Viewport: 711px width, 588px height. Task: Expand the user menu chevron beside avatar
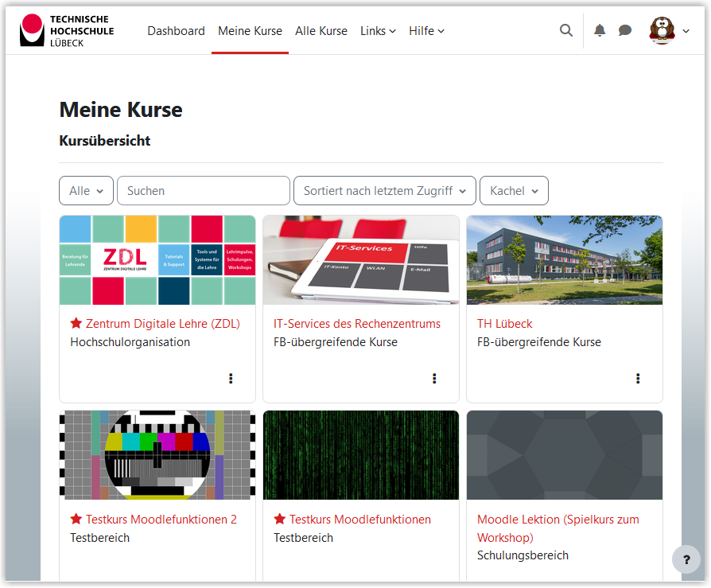pyautogui.click(x=686, y=31)
